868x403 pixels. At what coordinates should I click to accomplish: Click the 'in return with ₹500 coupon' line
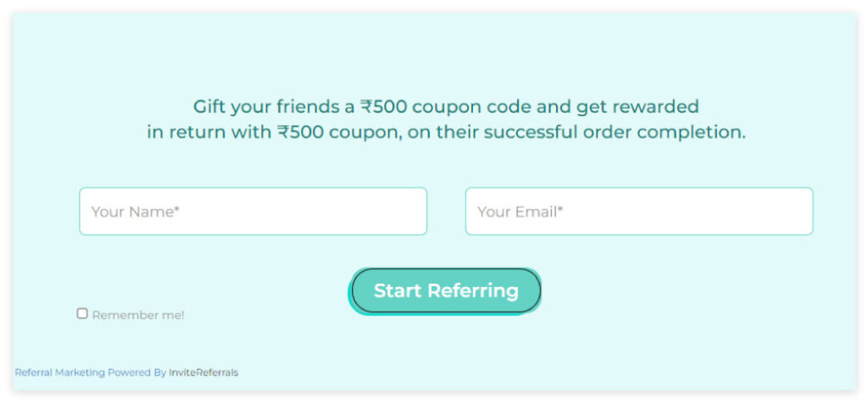tap(446, 133)
